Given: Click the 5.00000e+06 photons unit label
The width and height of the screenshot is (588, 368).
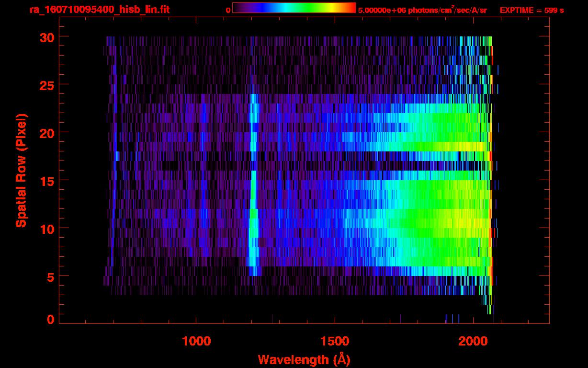Looking at the screenshot, I should (422, 10).
